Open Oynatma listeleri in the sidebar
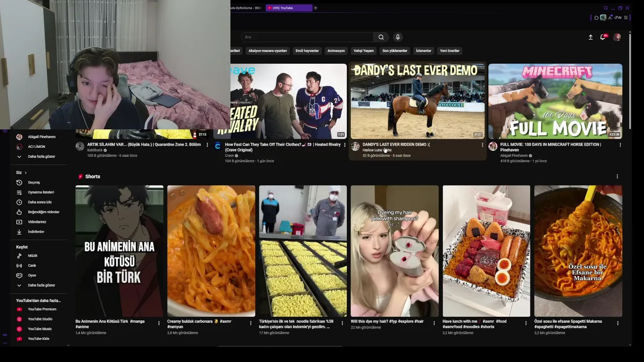Image resolution: width=644 pixels, height=362 pixels. pos(38,192)
